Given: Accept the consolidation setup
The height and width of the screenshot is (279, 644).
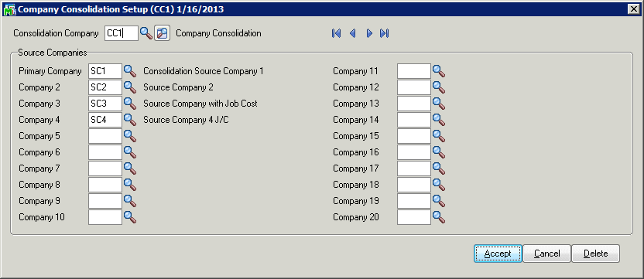Looking at the screenshot, I should click(498, 253).
